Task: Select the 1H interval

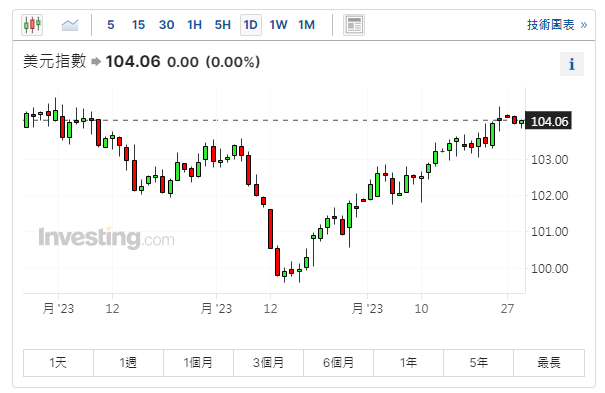Action: click(194, 25)
